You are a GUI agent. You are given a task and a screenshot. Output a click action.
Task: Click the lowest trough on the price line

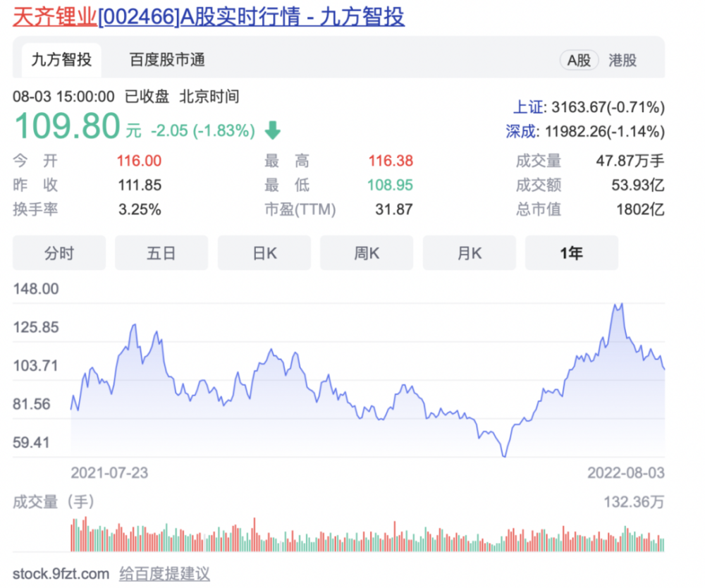[504, 456]
